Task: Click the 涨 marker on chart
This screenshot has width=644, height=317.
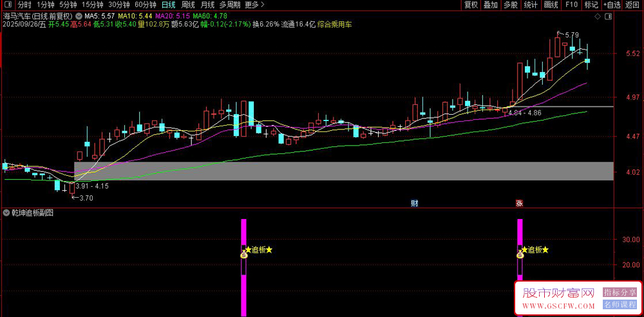Action: [520, 203]
